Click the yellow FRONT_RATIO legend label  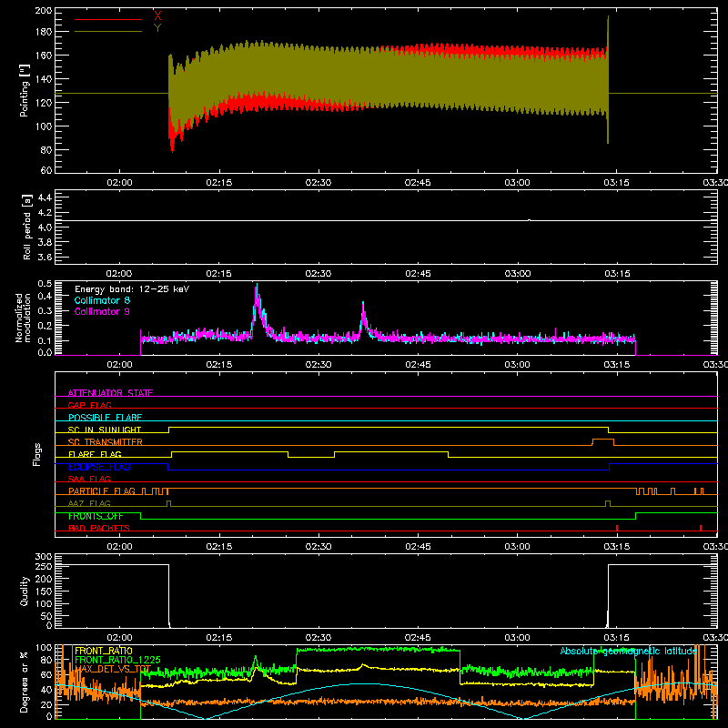104,651
